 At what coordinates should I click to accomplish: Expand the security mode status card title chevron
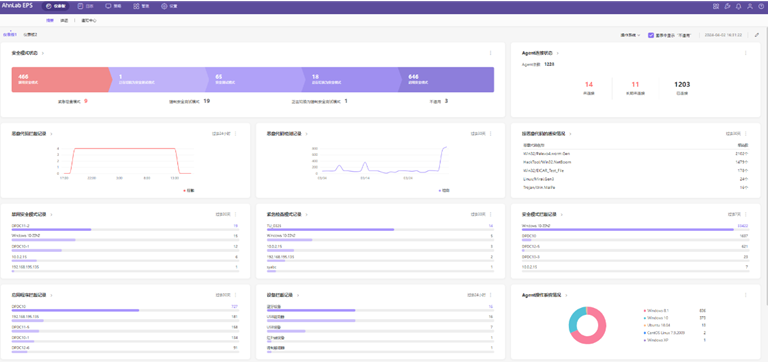point(43,53)
